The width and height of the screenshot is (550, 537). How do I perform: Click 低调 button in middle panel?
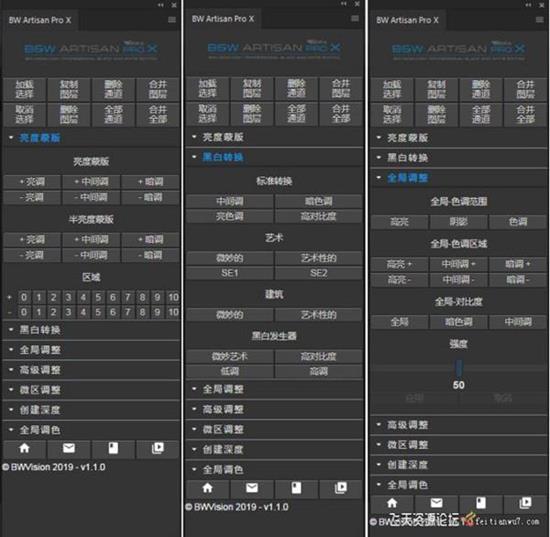[x=230, y=371]
